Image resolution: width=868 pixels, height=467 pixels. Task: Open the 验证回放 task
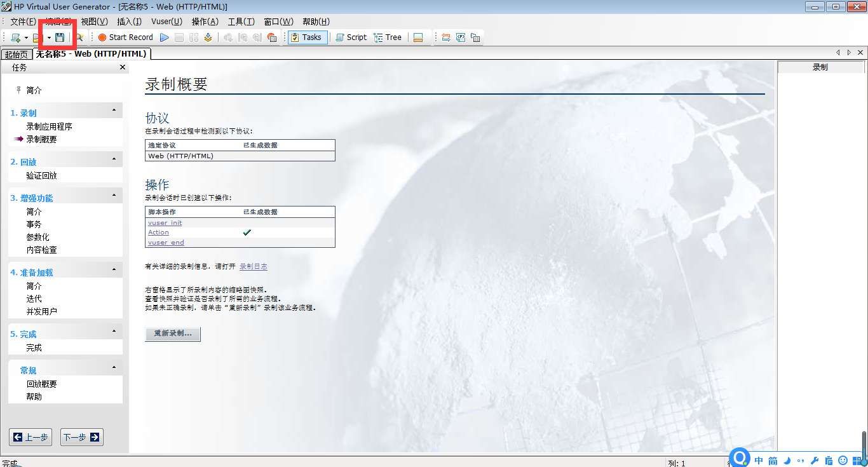[x=42, y=175]
